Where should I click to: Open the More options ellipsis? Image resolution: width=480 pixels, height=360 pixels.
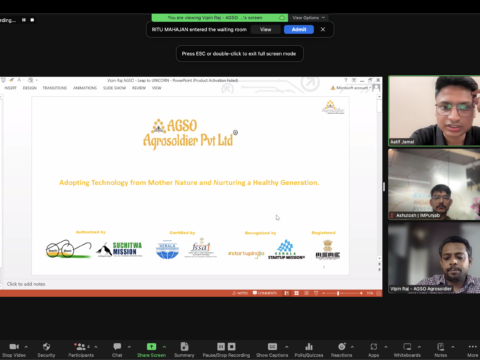coord(473,347)
